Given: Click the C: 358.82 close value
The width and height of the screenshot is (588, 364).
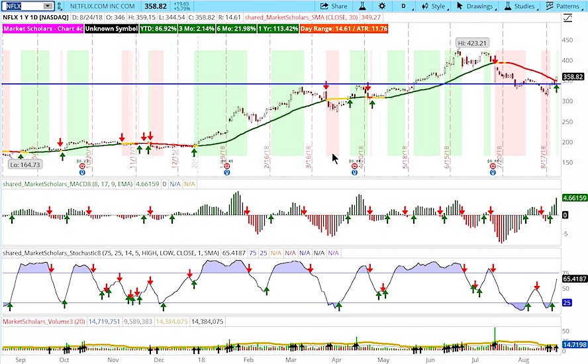Looking at the screenshot, I should pyautogui.click(x=201, y=18).
